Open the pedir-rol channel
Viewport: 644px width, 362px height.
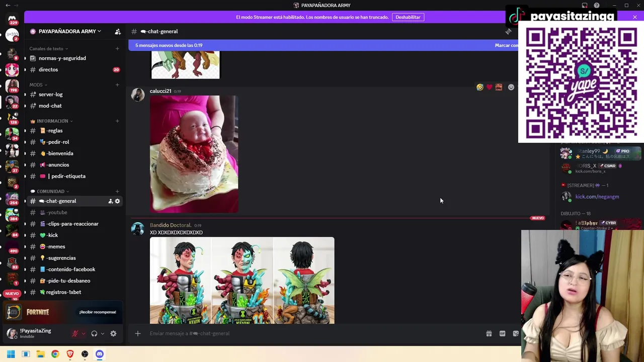(x=74, y=142)
